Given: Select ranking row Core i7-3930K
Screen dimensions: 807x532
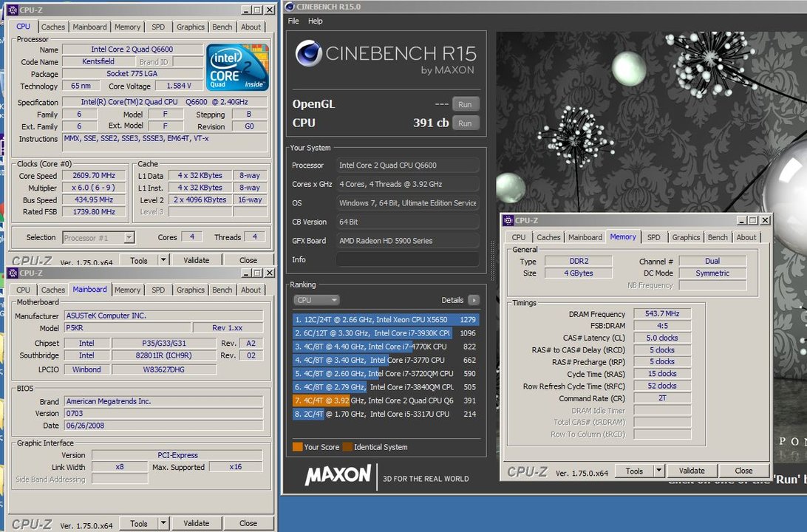Looking at the screenshot, I should (386, 333).
